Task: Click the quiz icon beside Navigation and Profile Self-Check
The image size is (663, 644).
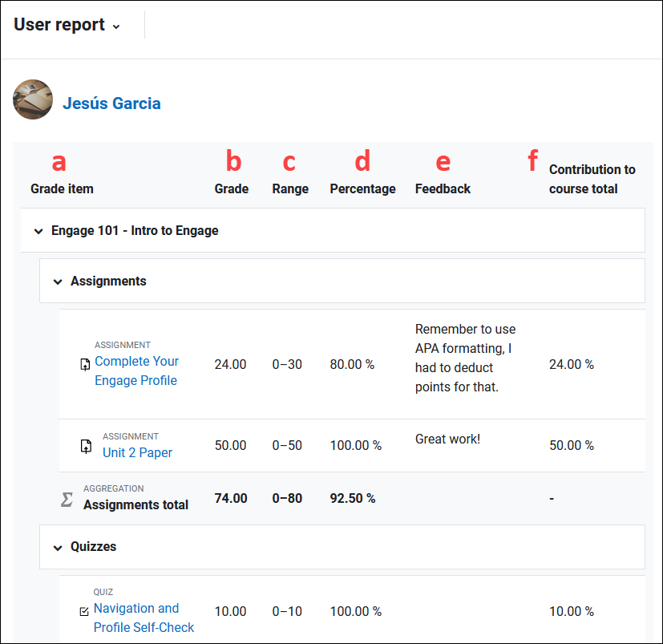Action: click(84, 611)
